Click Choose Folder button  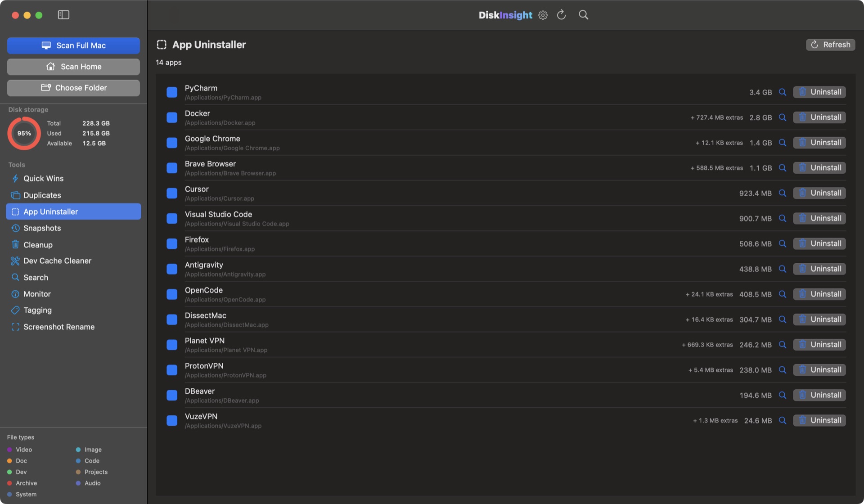pyautogui.click(x=73, y=88)
